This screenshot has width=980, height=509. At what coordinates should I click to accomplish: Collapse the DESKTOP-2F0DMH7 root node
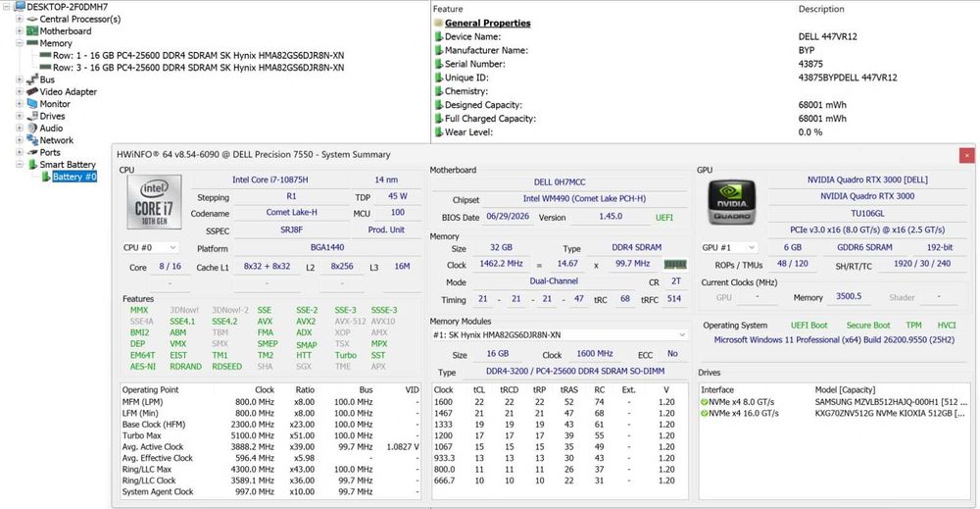[7, 7]
